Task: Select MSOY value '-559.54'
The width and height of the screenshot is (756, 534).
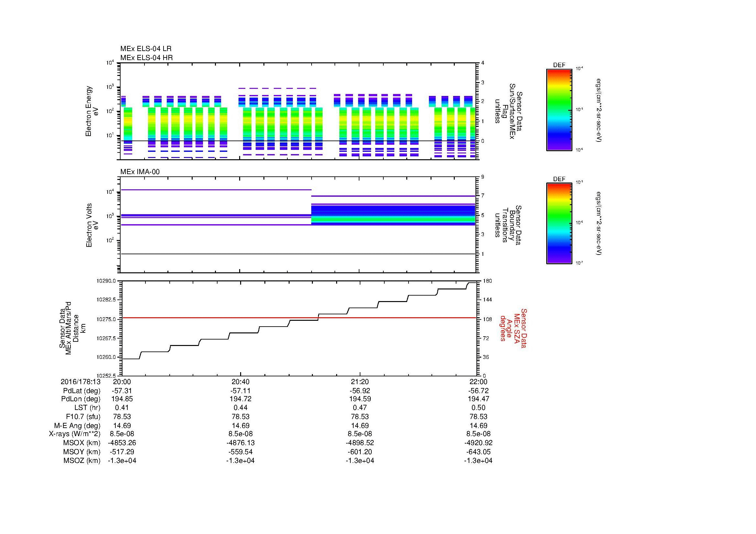Action: pyautogui.click(x=241, y=452)
